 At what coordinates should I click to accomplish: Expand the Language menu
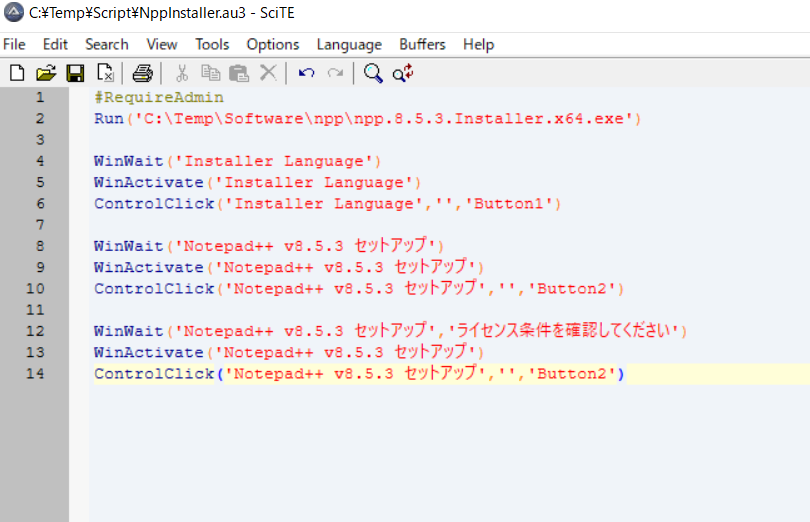point(349,44)
